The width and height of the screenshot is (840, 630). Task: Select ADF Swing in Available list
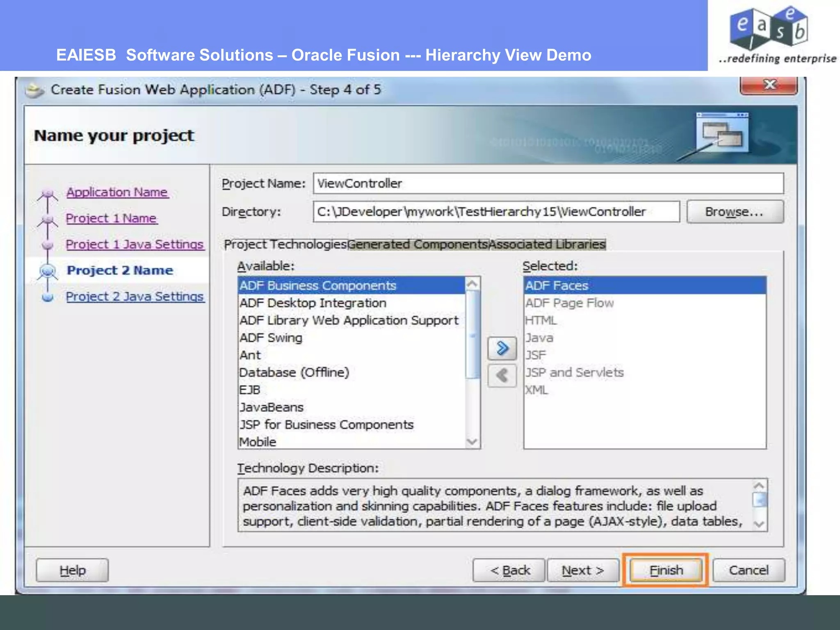tap(352, 338)
